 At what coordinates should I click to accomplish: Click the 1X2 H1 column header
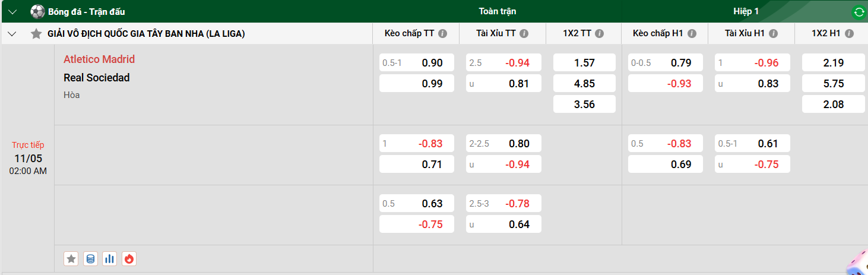click(x=826, y=34)
